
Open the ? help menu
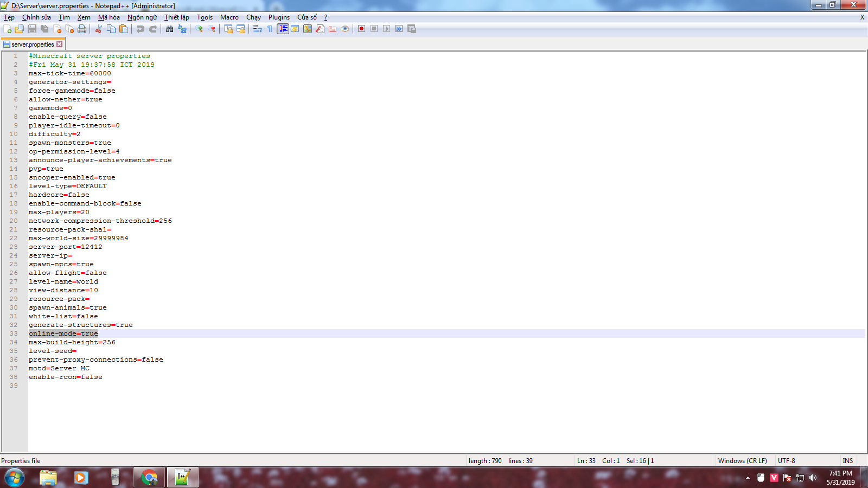click(x=325, y=17)
